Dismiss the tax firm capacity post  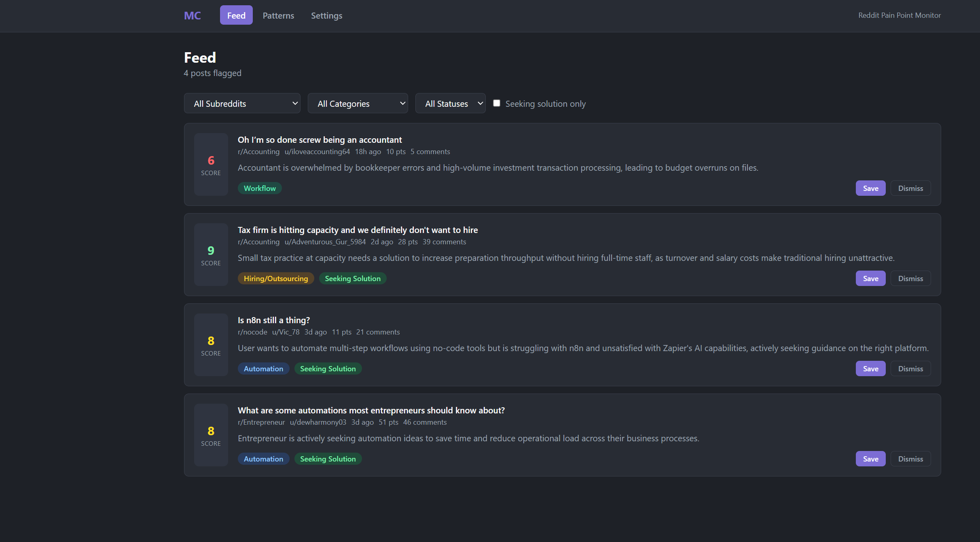pos(910,278)
